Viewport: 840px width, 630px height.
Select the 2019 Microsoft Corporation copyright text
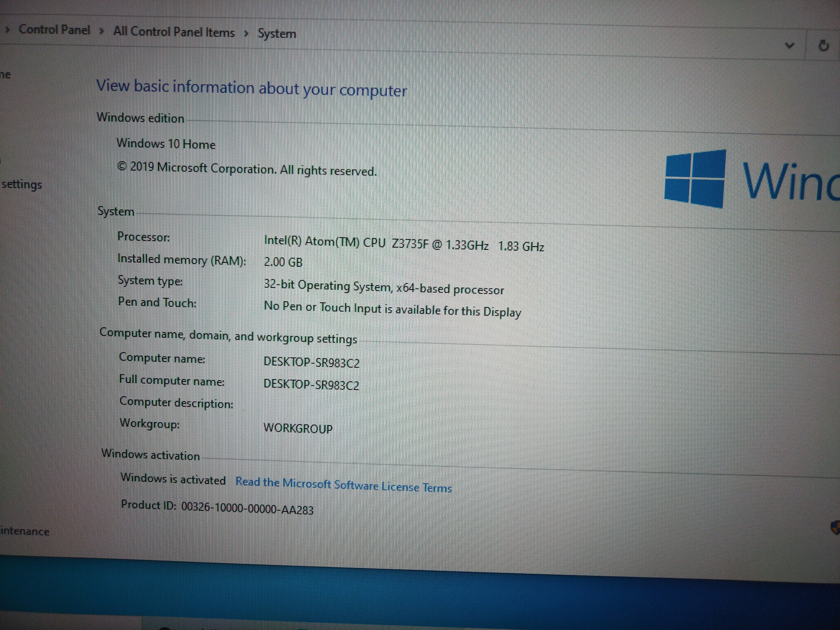(x=247, y=169)
